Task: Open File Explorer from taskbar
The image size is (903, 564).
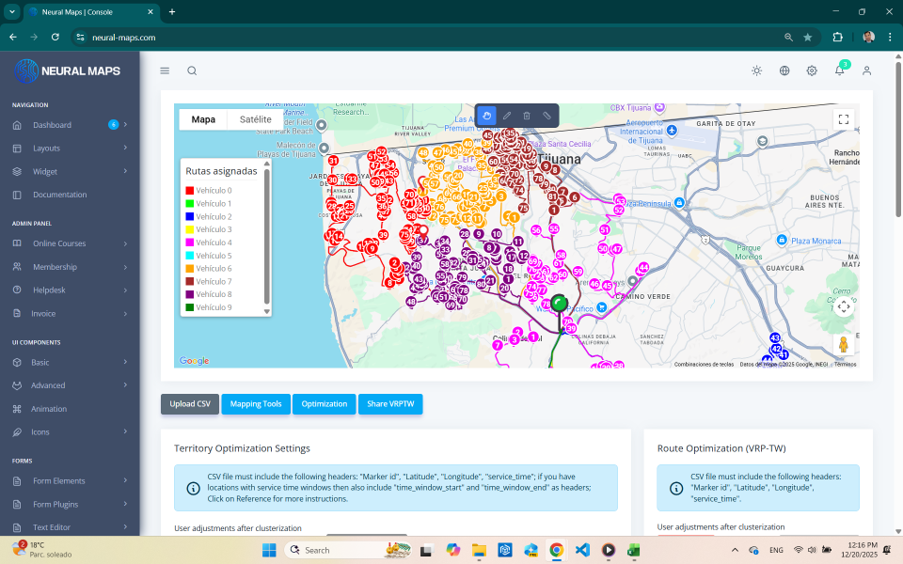Action: coord(479,550)
